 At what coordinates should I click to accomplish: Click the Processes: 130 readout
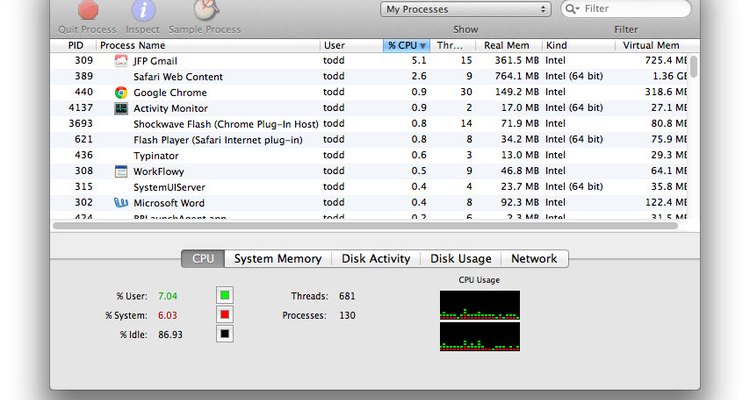(319, 315)
